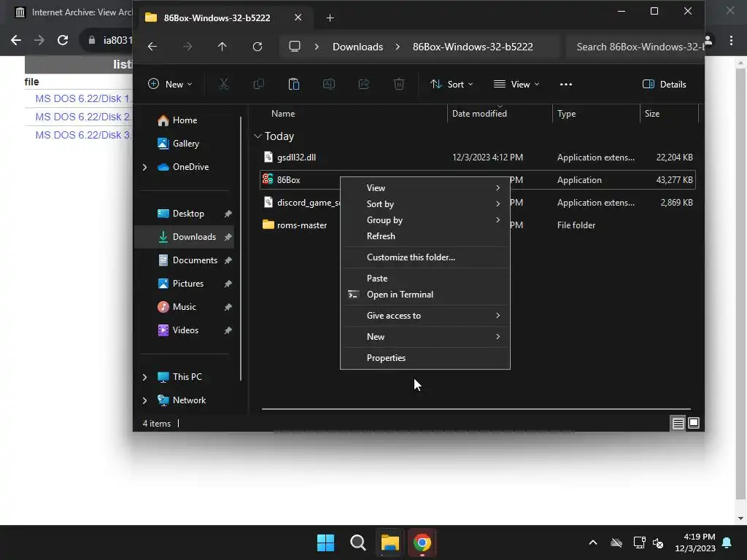Switch to details list view icon
Screen dimensions: 747x560
pos(678,423)
